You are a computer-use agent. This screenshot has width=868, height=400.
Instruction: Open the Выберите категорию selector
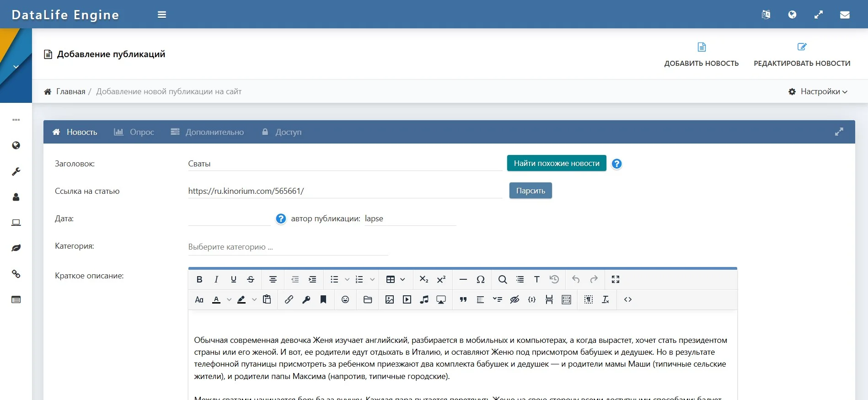pos(288,247)
